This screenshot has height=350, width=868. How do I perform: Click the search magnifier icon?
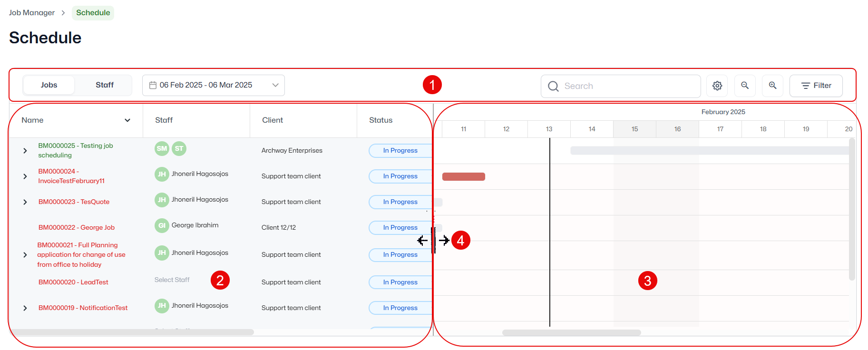click(553, 86)
